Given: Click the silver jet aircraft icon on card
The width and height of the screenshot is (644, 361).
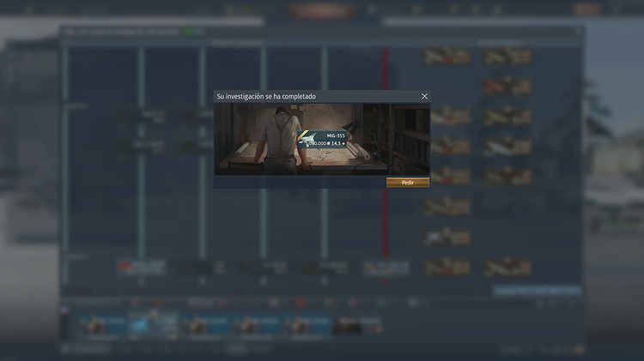Looking at the screenshot, I should (308, 141).
